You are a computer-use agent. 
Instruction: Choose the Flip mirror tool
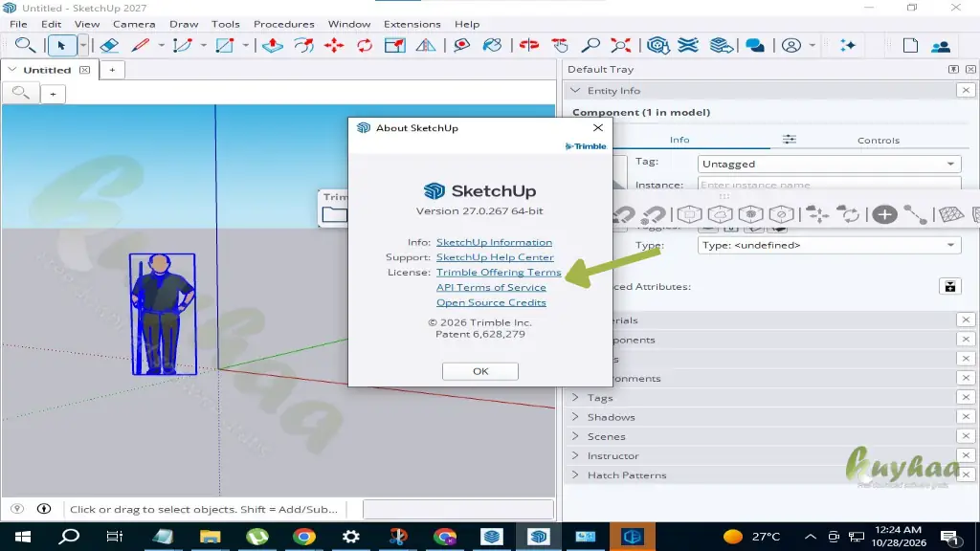click(x=426, y=45)
